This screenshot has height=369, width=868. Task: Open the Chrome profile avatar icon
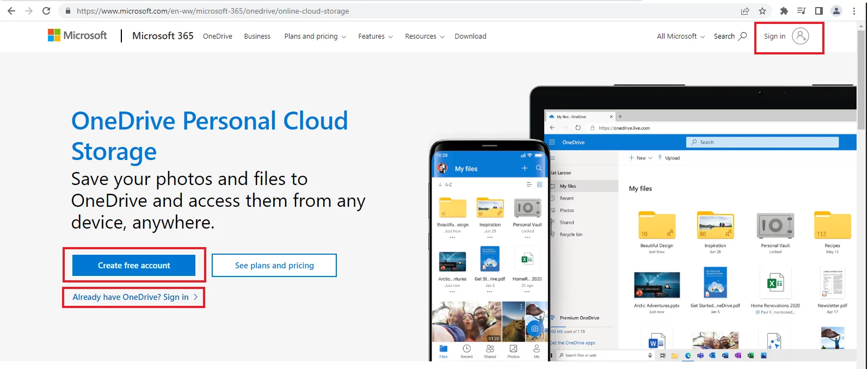coord(836,11)
